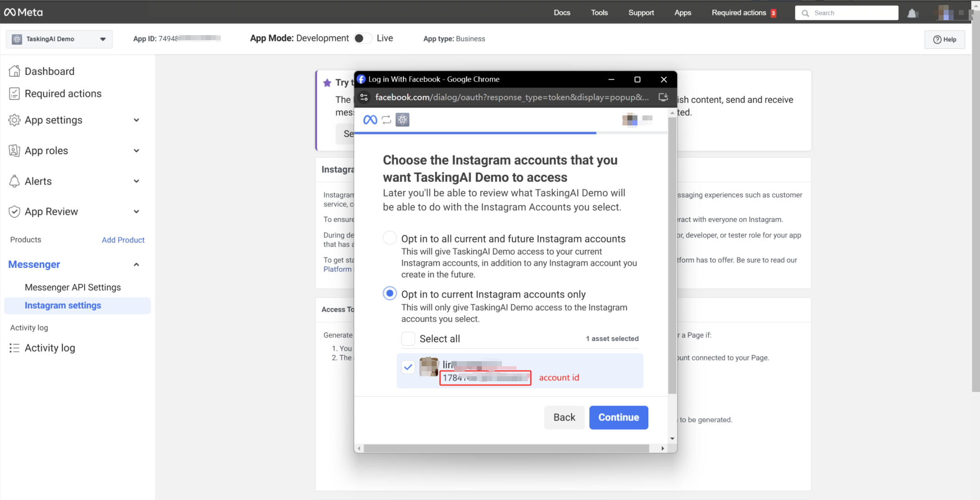Open Required actions in top navigation

(x=739, y=13)
